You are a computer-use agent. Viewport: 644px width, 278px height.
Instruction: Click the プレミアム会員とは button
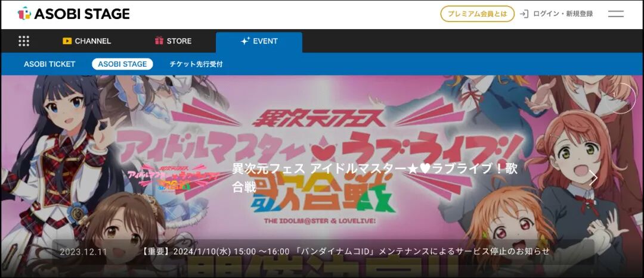(477, 14)
